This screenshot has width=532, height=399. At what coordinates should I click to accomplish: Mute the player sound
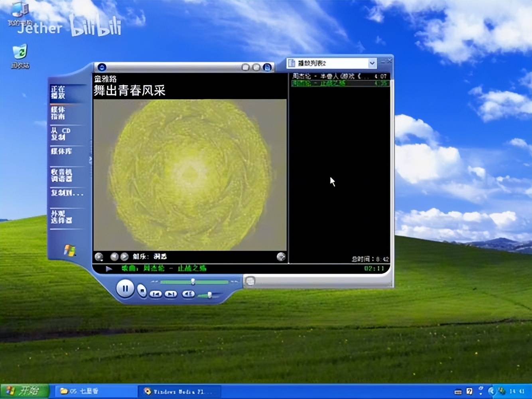[x=188, y=294]
